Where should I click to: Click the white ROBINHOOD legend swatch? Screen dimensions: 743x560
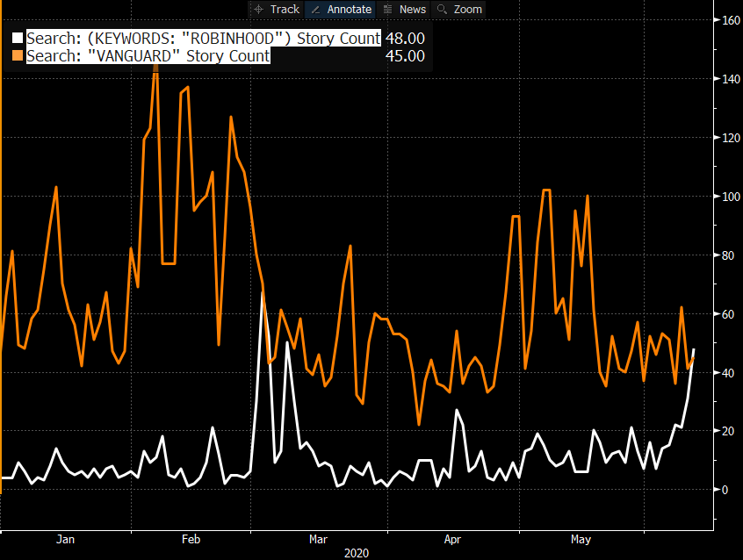point(18,38)
